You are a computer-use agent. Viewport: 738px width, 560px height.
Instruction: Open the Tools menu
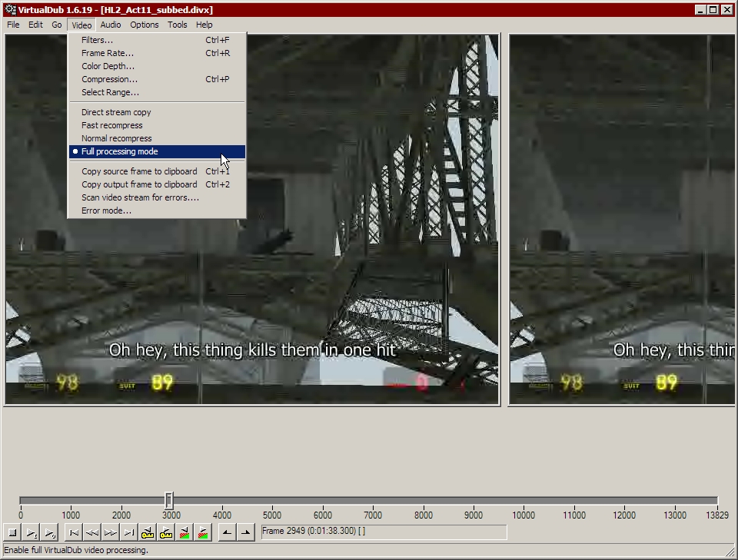pyautogui.click(x=178, y=25)
